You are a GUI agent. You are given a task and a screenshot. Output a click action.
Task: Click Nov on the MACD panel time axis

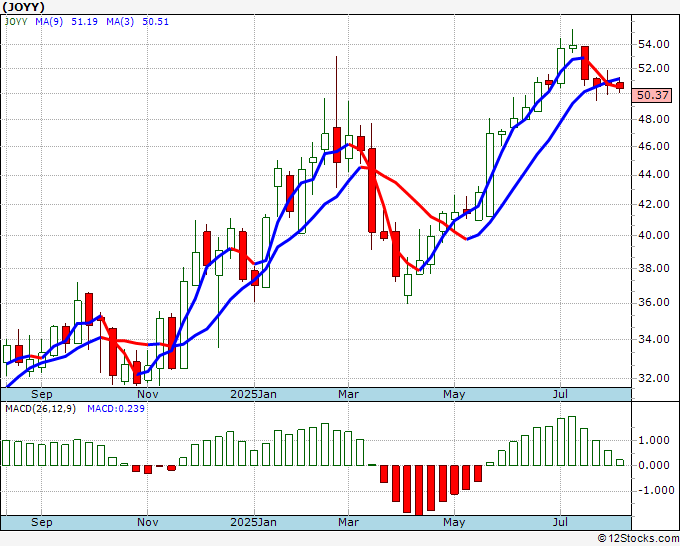click(147, 522)
